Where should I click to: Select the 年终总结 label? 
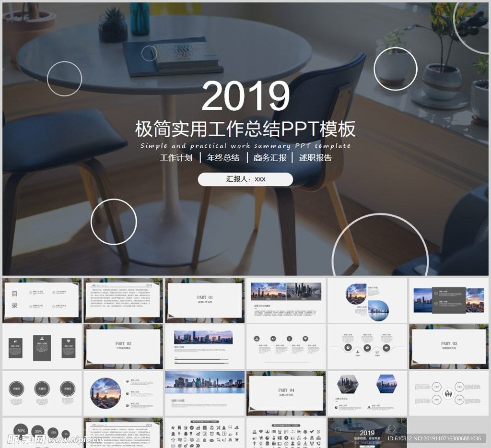click(x=223, y=158)
